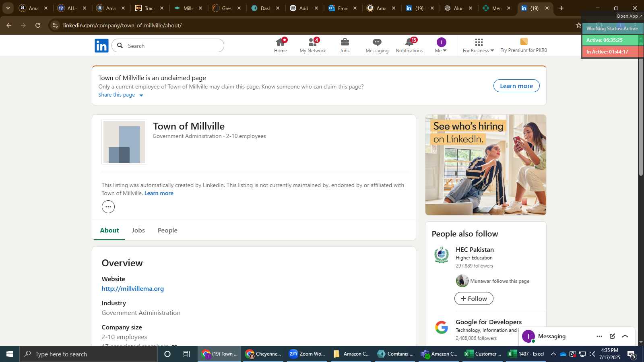Open the Windows notification center
The height and width of the screenshot is (362, 644).
(632, 354)
